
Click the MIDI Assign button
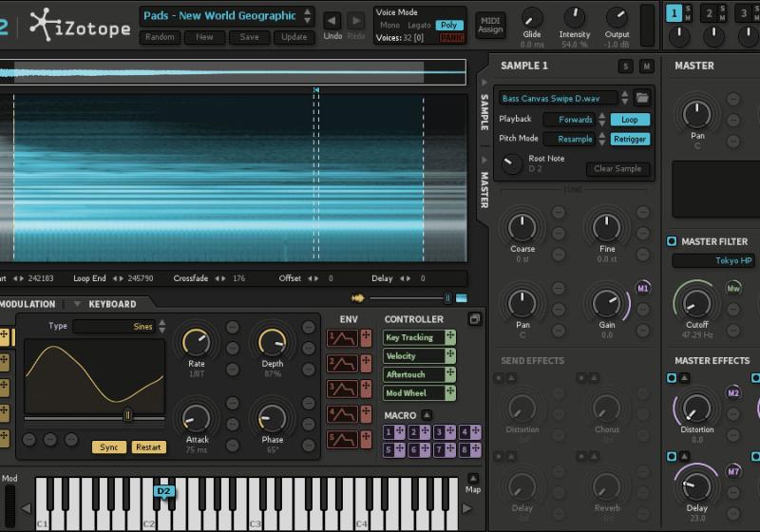(490, 26)
